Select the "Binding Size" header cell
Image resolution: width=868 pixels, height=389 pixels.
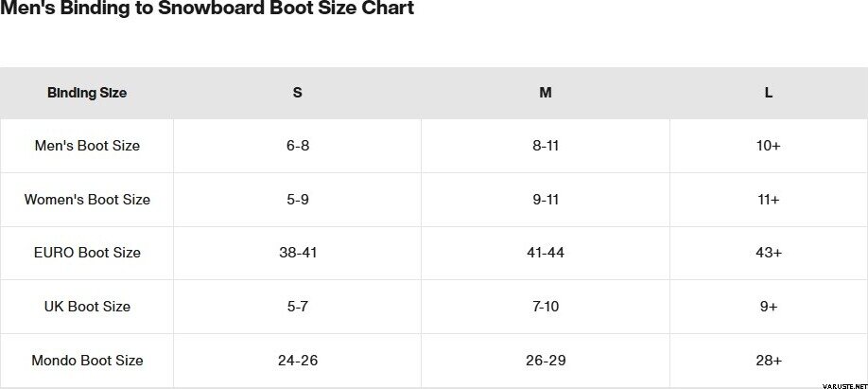point(87,93)
